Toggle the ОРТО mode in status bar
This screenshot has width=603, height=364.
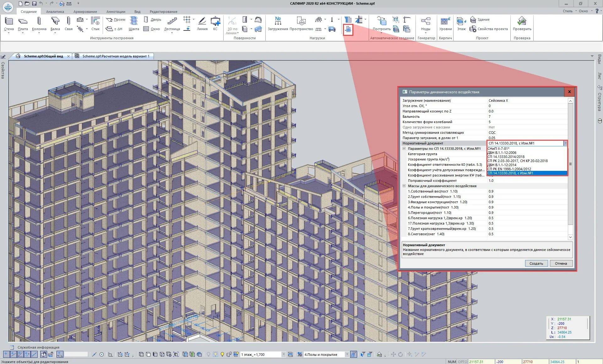462,361
